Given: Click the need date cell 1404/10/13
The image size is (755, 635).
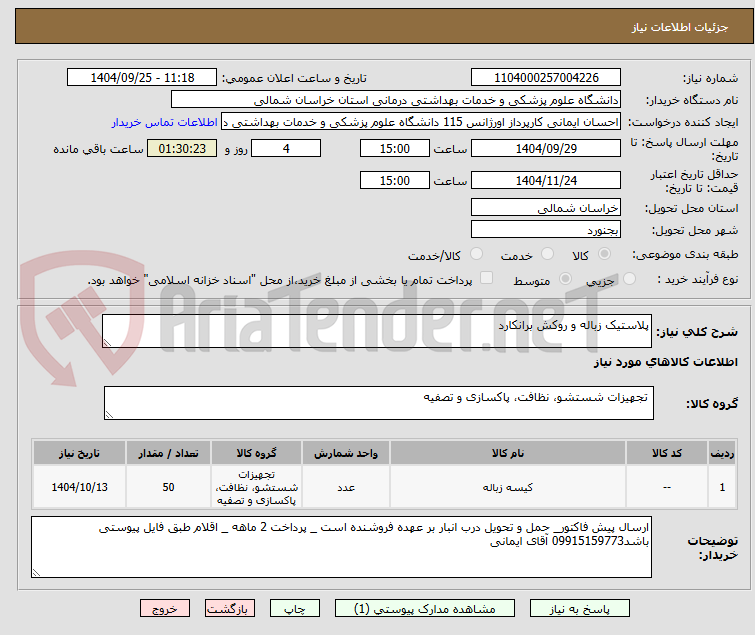Looking at the screenshot, I should (x=79, y=487).
